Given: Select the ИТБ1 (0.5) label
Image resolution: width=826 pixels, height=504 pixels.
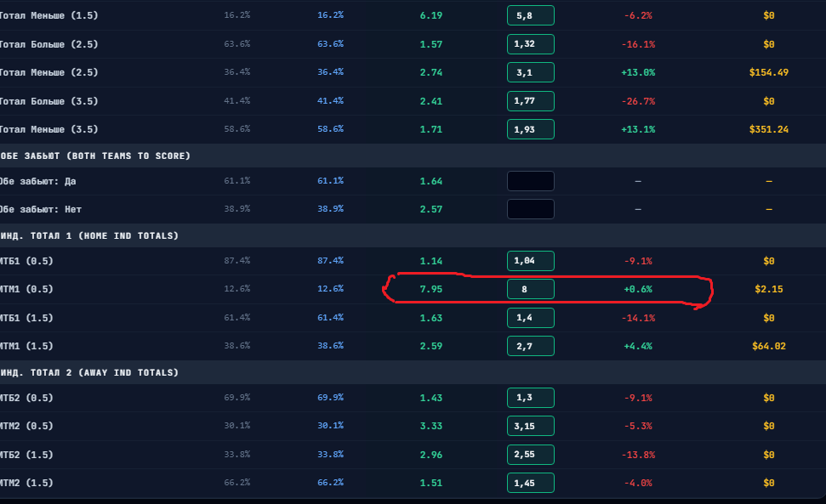Looking at the screenshot, I should 26,261.
